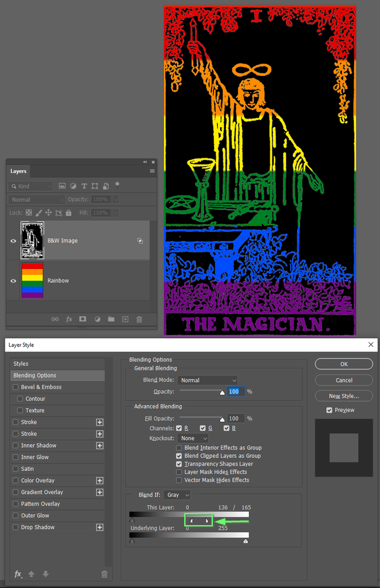Select Blending Options in the left list

click(35, 376)
